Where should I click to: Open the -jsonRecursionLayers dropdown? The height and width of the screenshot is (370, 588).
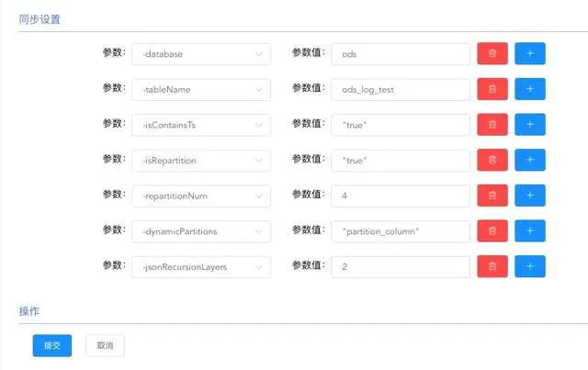point(201,266)
